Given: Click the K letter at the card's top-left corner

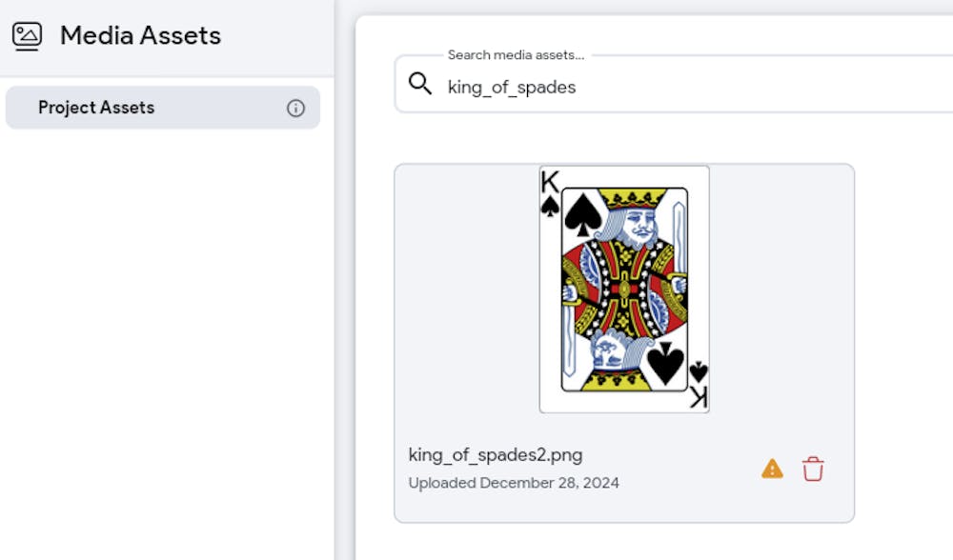Looking at the screenshot, I should (x=550, y=182).
